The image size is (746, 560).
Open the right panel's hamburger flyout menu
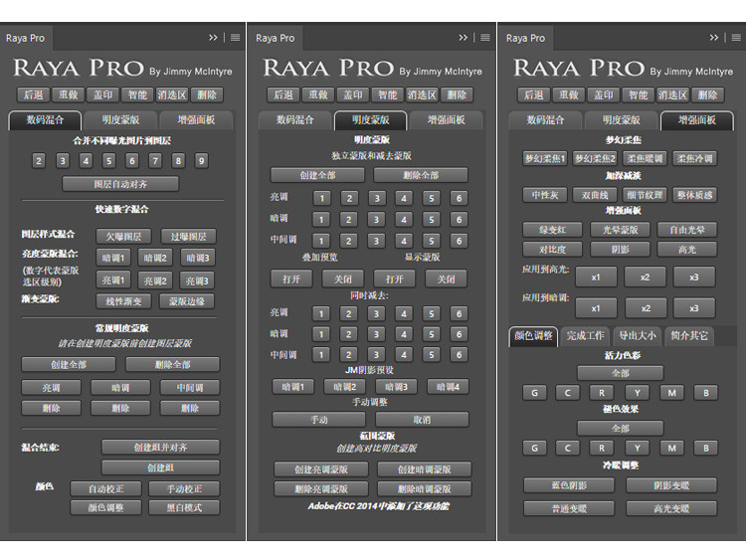[736, 38]
